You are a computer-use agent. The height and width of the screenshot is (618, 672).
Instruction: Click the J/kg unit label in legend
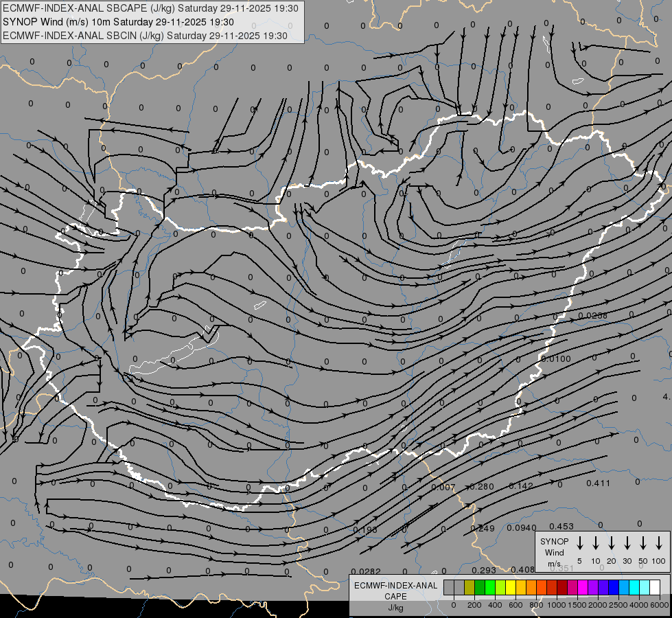(395, 608)
